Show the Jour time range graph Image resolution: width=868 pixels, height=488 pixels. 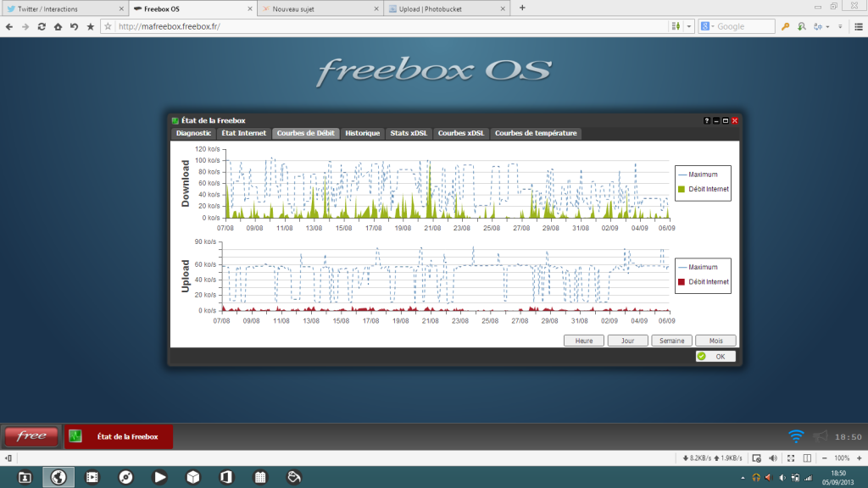click(628, 341)
